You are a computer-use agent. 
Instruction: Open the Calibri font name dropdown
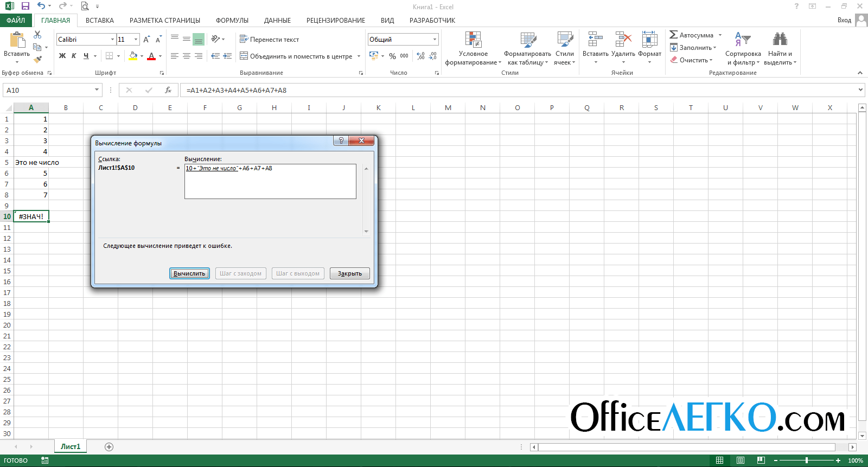pos(112,40)
